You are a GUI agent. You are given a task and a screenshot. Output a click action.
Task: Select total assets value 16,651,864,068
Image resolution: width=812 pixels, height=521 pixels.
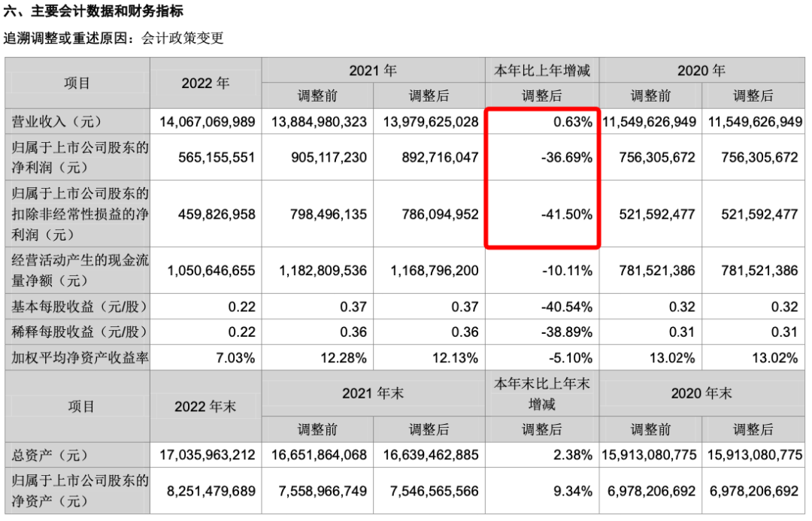(x=319, y=455)
